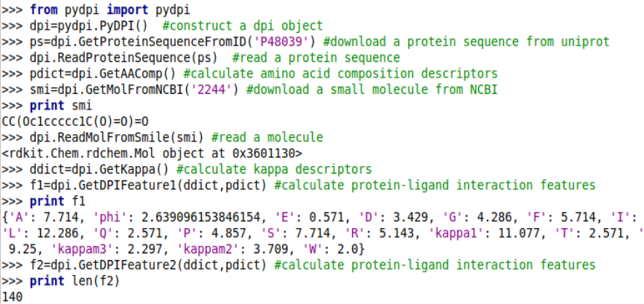This screenshot has width=644, height=304.
Task: Click the 'P48039' protein ID string
Action: pos(286,42)
